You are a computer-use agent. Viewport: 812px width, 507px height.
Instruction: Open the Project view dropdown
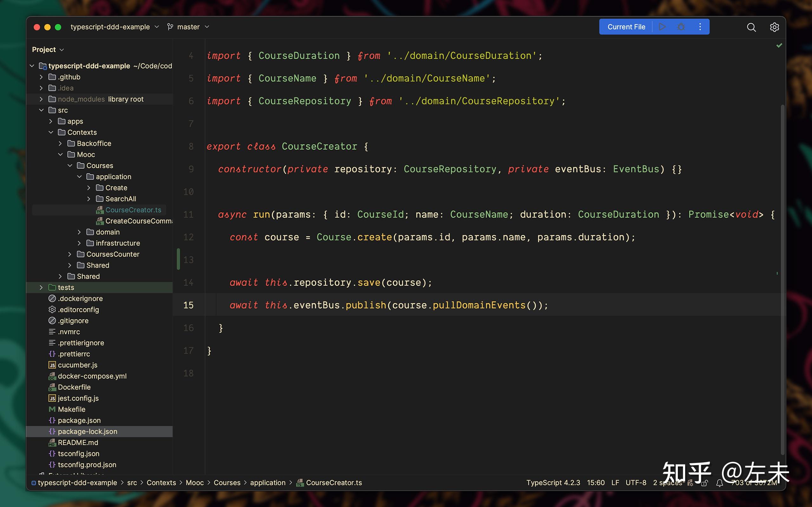[48, 50]
